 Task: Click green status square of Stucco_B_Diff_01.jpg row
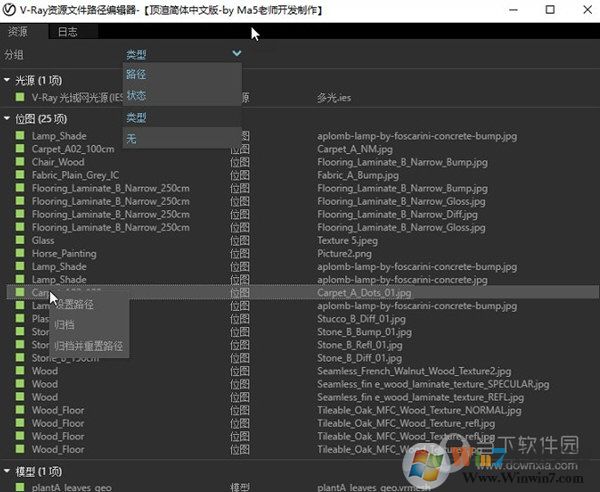pyautogui.click(x=20, y=318)
